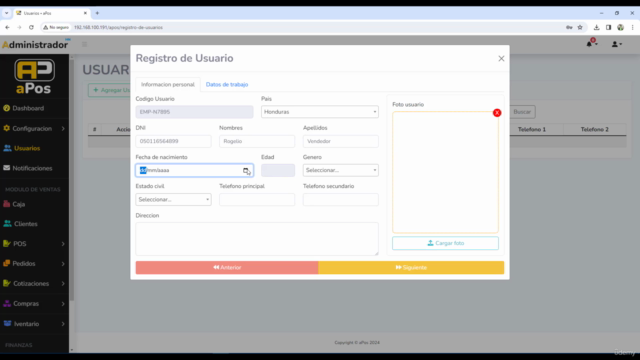Open the Pais dropdown showing Honduras
The height and width of the screenshot is (360, 640).
click(320, 112)
